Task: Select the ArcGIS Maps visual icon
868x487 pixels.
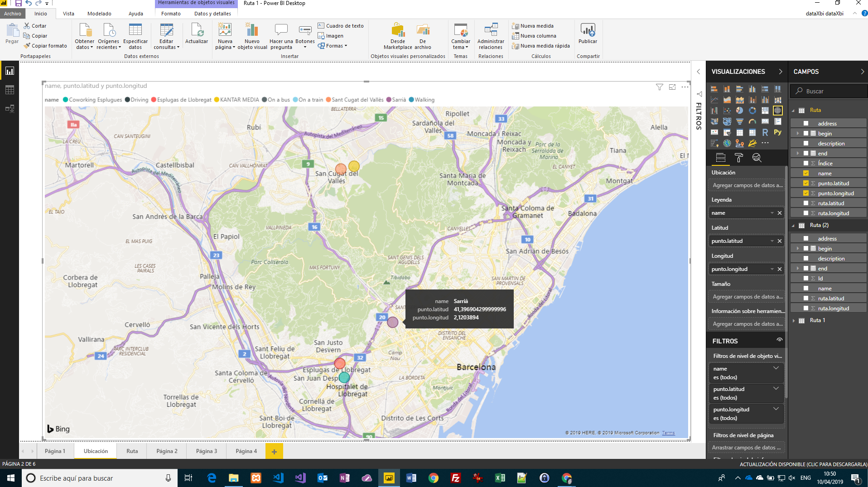Action: click(727, 143)
